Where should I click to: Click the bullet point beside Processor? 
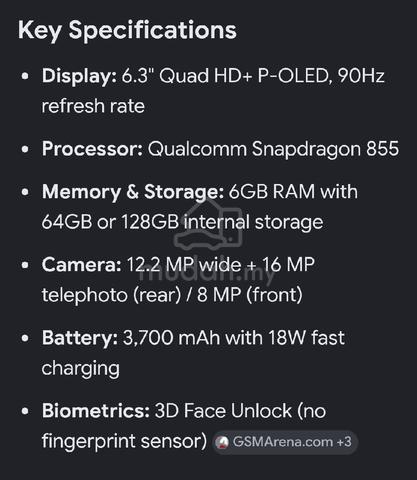[25, 149]
